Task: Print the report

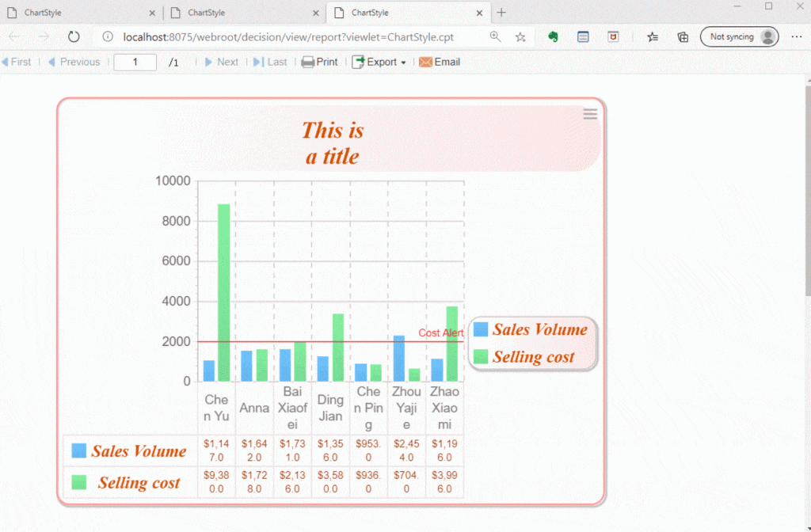Action: [320, 62]
